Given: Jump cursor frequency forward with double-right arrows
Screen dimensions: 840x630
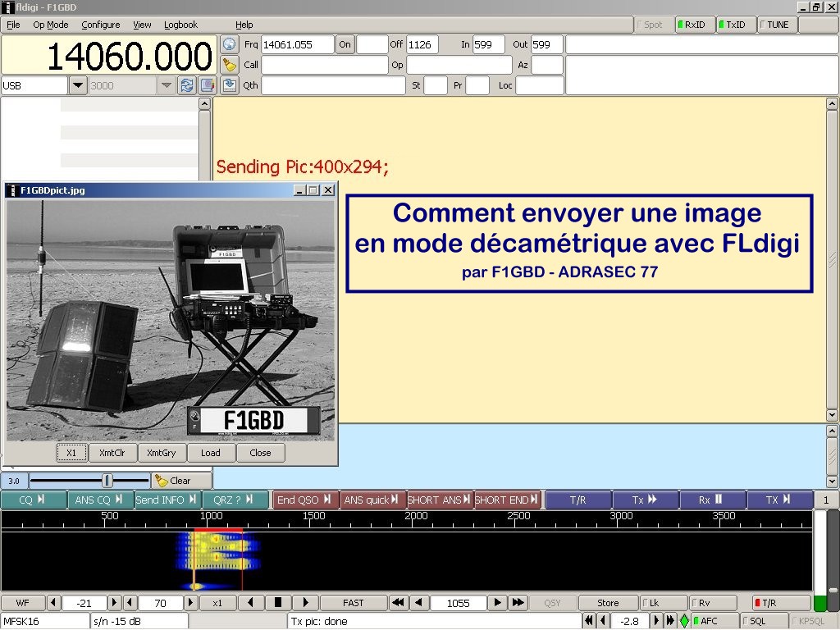Looking at the screenshot, I should 518,603.
